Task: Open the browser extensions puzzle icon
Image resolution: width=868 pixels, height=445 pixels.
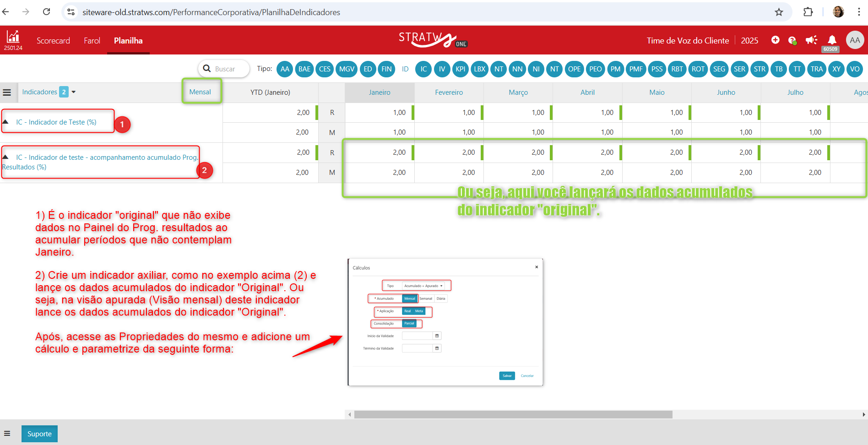Action: [808, 12]
